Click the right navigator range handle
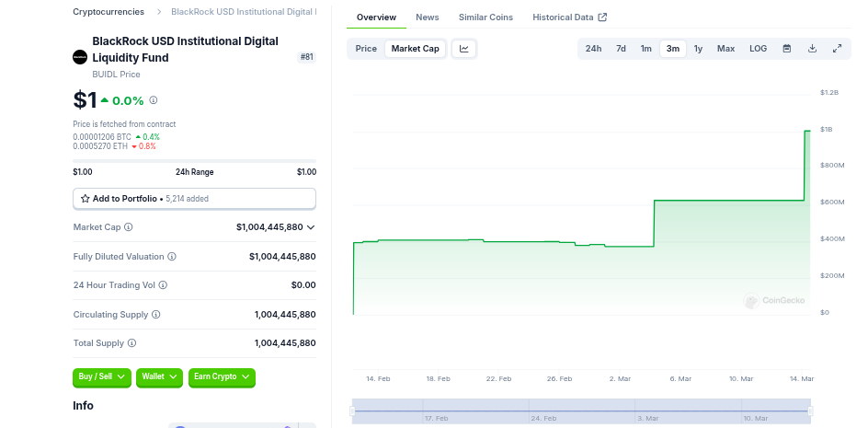The image size is (868, 428). coord(811,411)
